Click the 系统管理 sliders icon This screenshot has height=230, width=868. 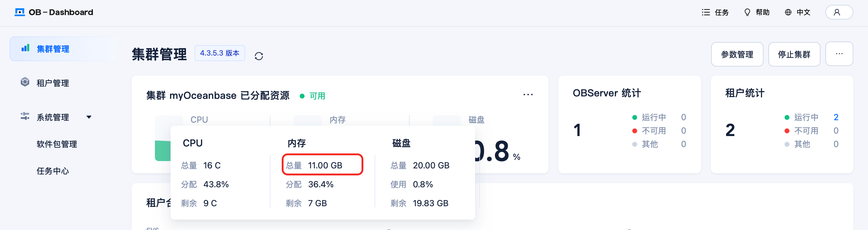tap(25, 116)
